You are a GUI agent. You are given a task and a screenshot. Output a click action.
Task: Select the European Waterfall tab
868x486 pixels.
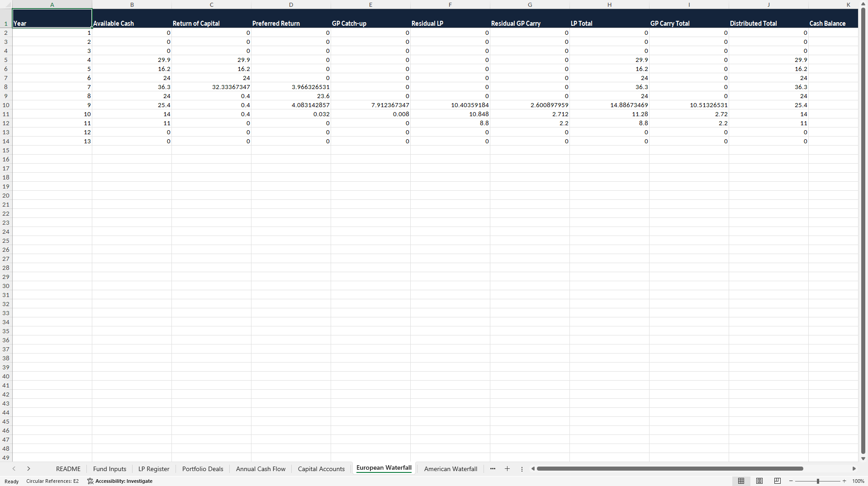pos(384,468)
